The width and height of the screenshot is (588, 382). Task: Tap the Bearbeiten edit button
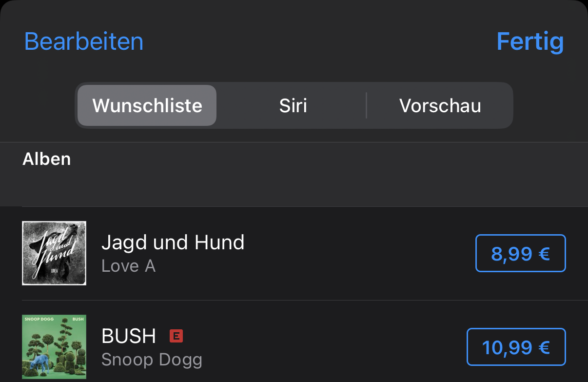tap(84, 41)
